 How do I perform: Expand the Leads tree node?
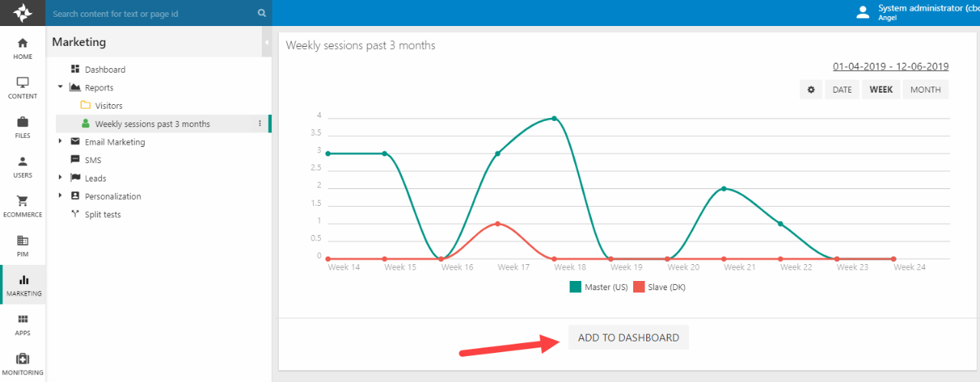[60, 178]
